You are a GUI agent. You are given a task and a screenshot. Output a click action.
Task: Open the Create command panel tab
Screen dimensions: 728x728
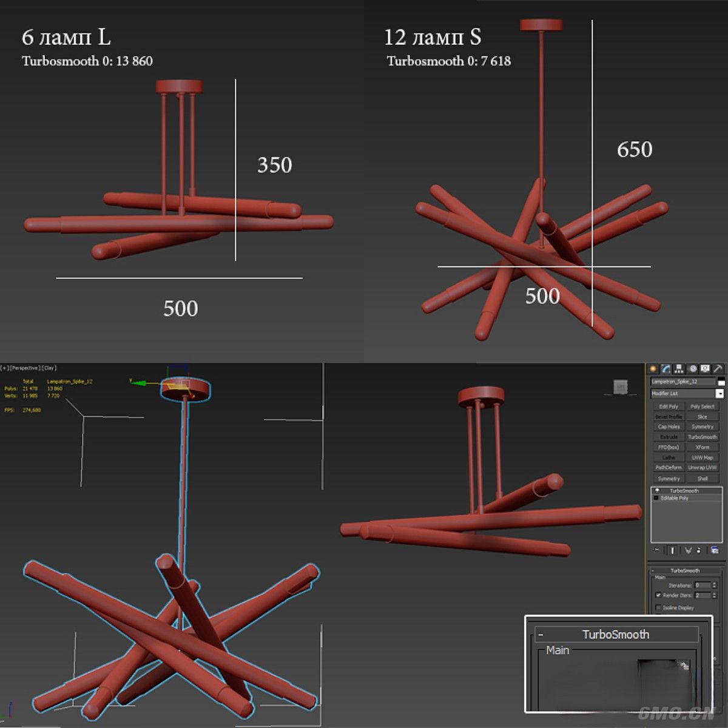pyautogui.click(x=653, y=369)
